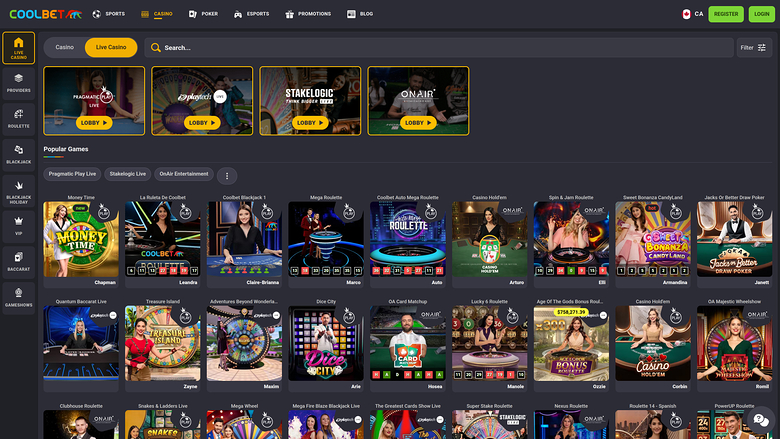780x439 pixels.
Task: Open the Blackjack sidebar category
Action: 18,153
